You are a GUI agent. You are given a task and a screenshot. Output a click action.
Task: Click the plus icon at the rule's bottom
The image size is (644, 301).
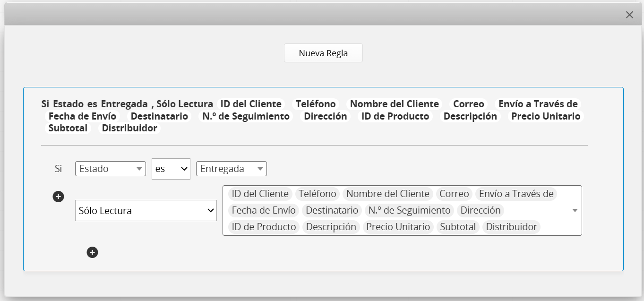[93, 252]
